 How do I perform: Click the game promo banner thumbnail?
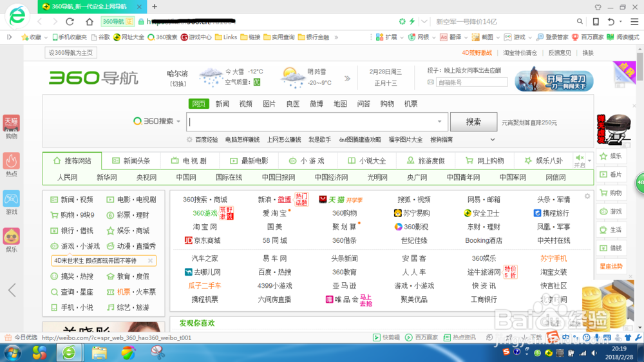pyautogui.click(x=554, y=79)
